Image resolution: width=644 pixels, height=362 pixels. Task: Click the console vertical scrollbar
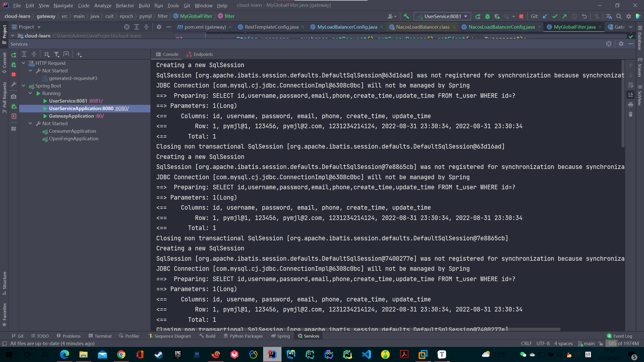[x=623, y=104]
